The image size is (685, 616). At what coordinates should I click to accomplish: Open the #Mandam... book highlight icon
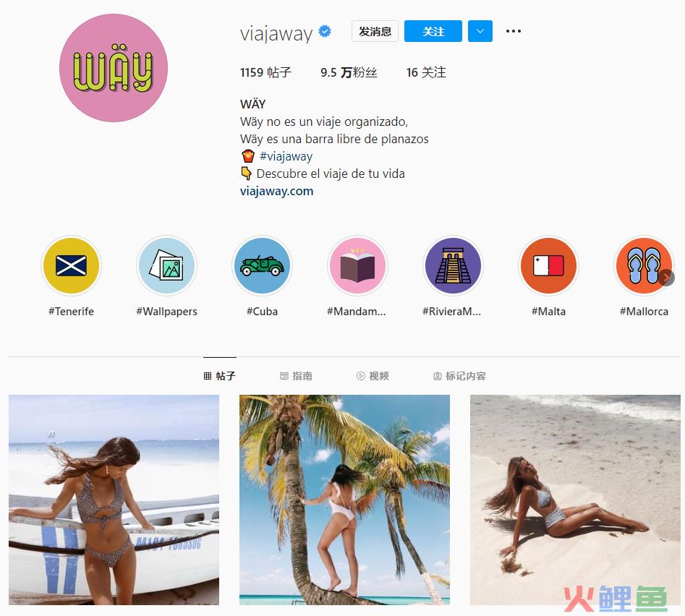tap(357, 265)
